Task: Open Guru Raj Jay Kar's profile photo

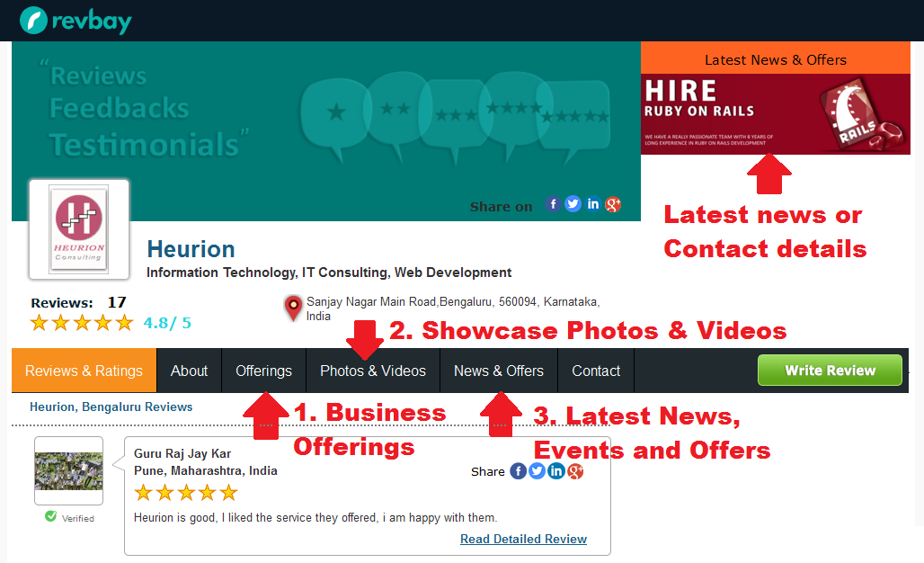Action: (69, 470)
